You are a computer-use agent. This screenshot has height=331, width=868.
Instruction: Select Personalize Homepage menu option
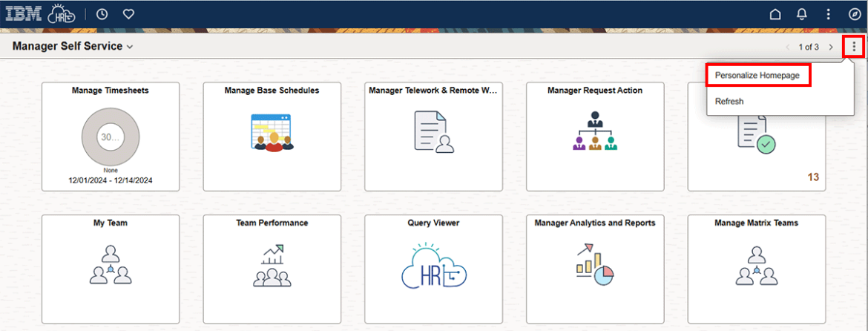(757, 76)
